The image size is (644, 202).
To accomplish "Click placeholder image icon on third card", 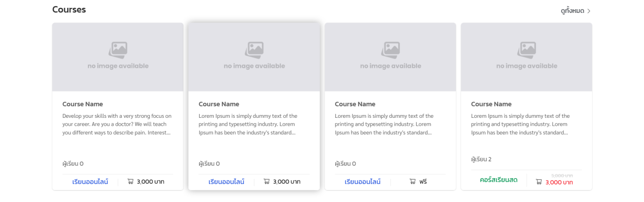I will 391,50.
